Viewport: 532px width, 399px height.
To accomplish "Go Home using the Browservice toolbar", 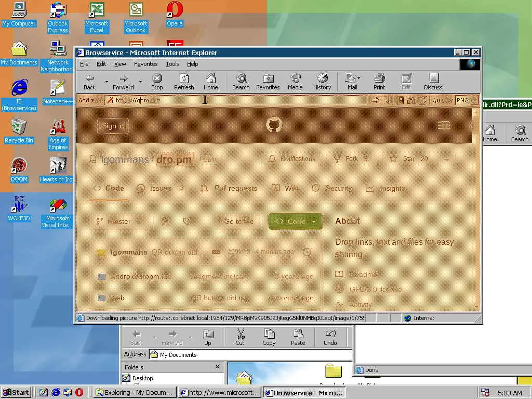I will [x=211, y=82].
